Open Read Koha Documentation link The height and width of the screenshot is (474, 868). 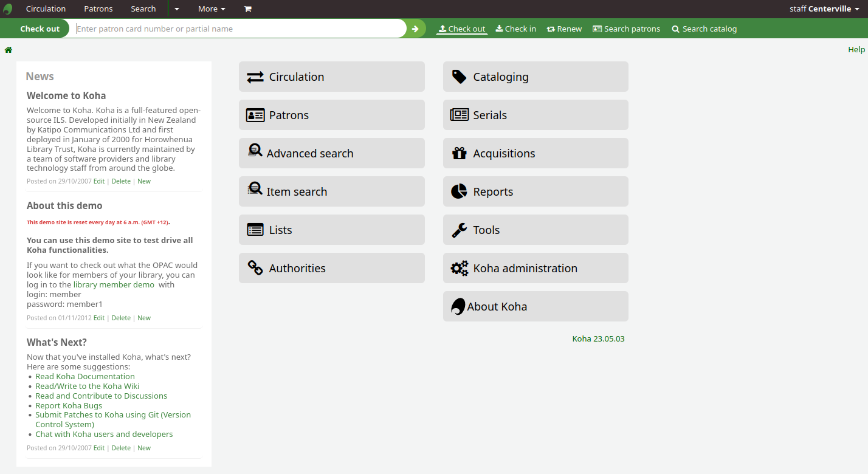(x=85, y=376)
